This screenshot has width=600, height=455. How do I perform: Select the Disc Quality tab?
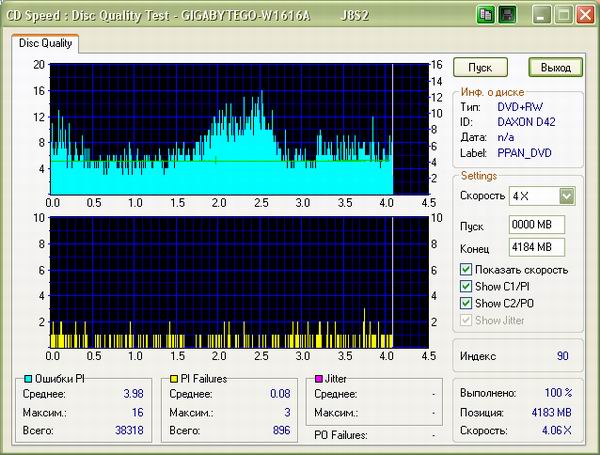(45, 43)
